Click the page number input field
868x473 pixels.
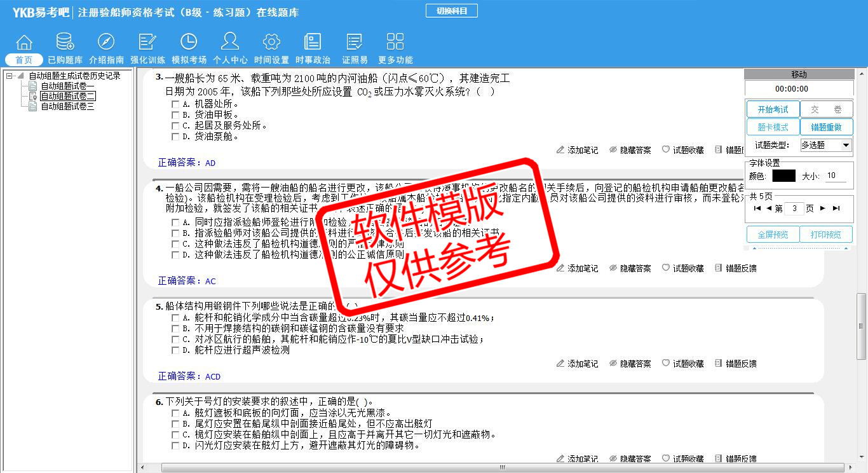(x=794, y=209)
